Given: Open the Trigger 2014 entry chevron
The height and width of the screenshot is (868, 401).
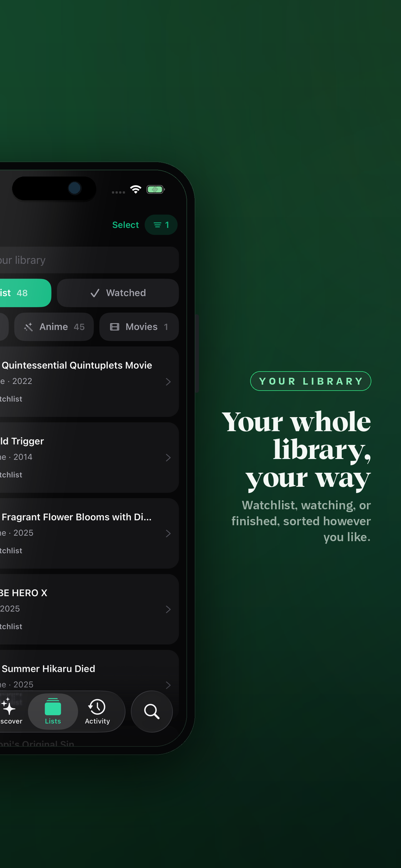Looking at the screenshot, I should [x=168, y=457].
